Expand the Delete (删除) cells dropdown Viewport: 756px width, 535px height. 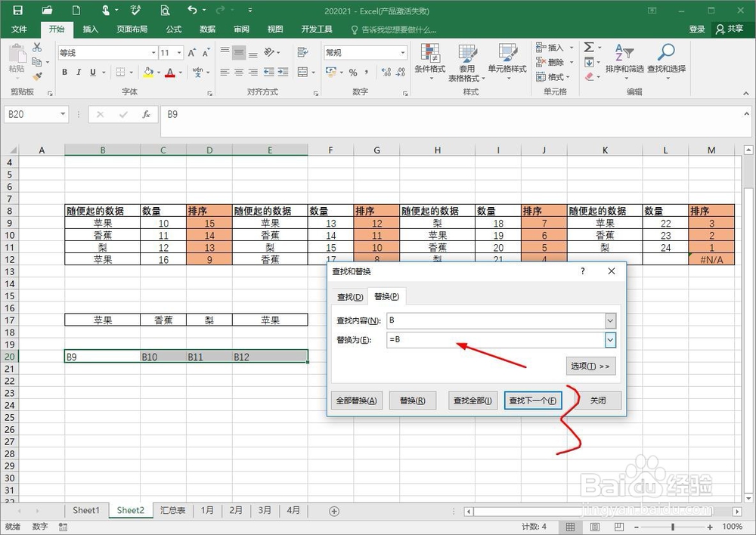tap(572, 62)
